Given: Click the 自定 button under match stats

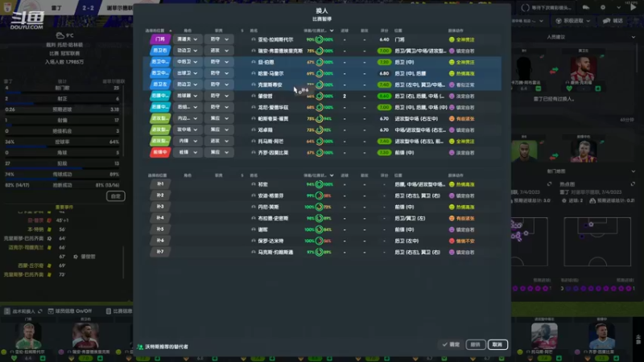Looking at the screenshot, I should (115, 196).
